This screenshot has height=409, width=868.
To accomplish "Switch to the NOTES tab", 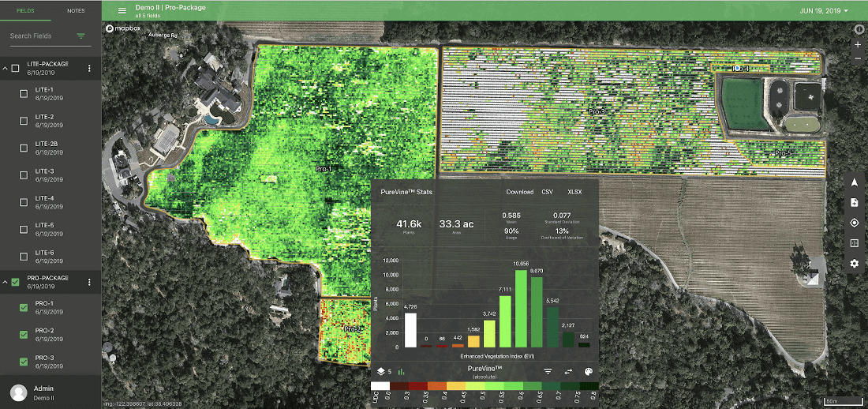I will (76, 11).
